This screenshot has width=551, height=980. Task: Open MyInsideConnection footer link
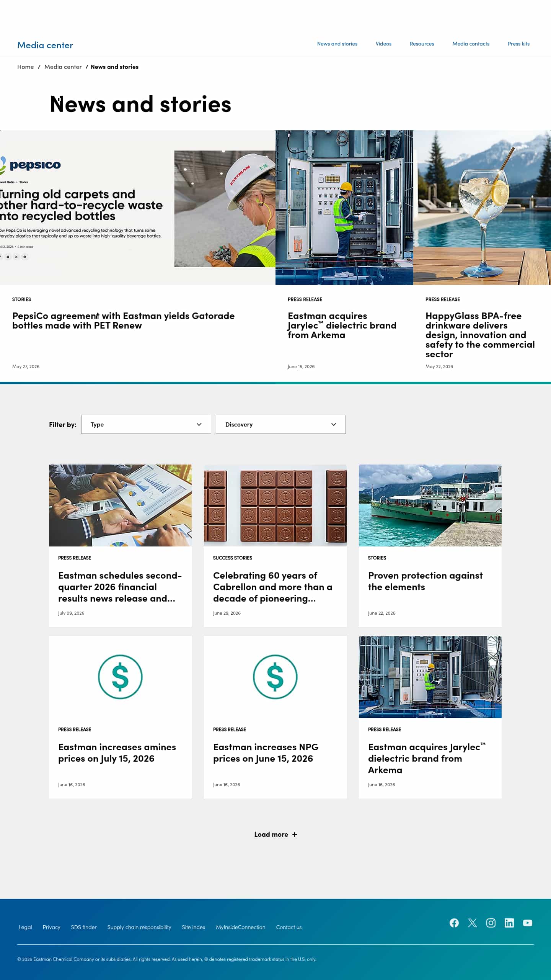[241, 927]
